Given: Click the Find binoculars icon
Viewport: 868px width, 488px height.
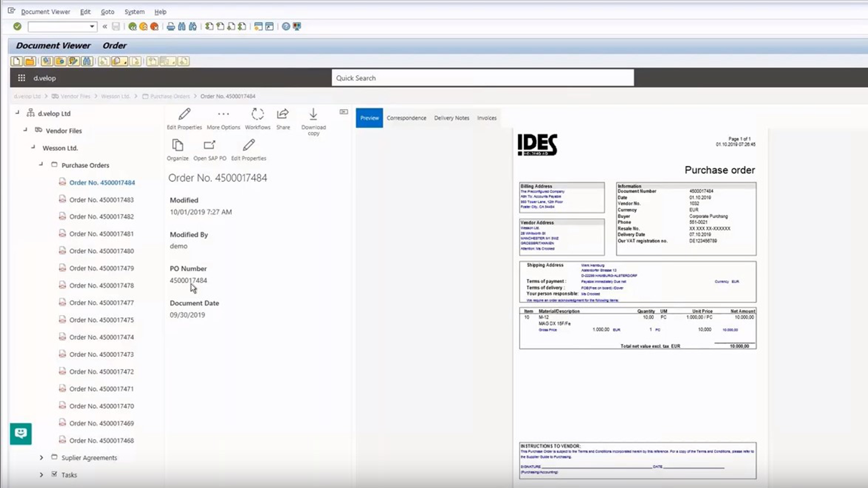Looking at the screenshot, I should tap(182, 27).
